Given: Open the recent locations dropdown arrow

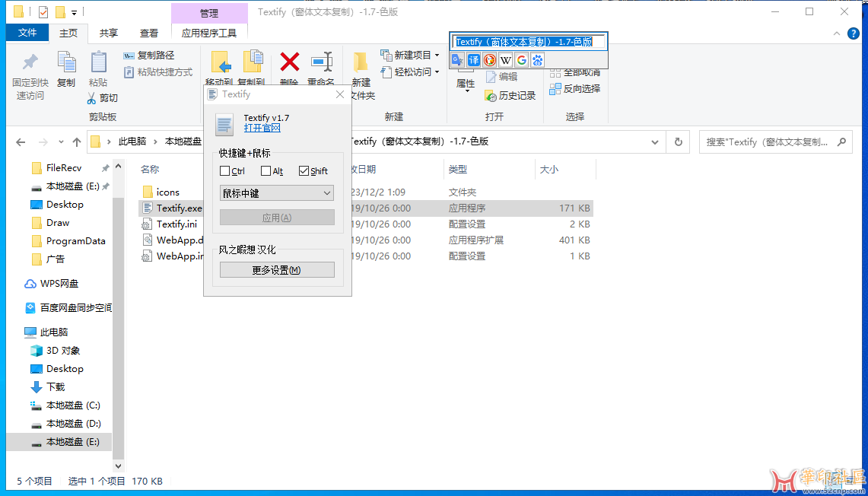Looking at the screenshot, I should [x=61, y=141].
